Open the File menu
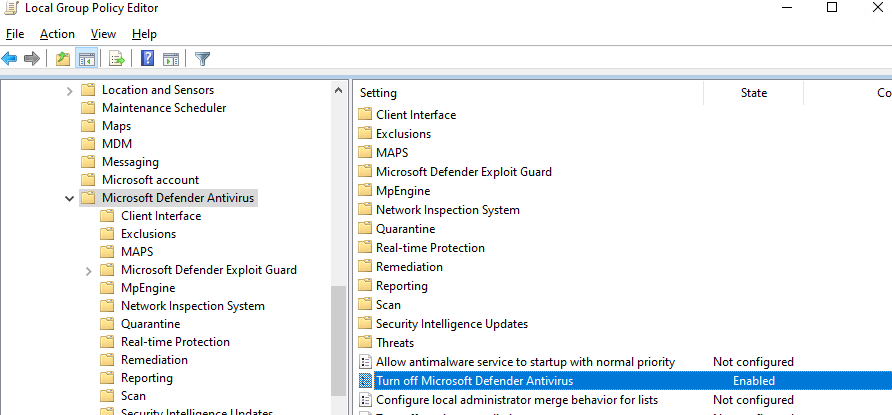892x415 pixels. point(15,34)
